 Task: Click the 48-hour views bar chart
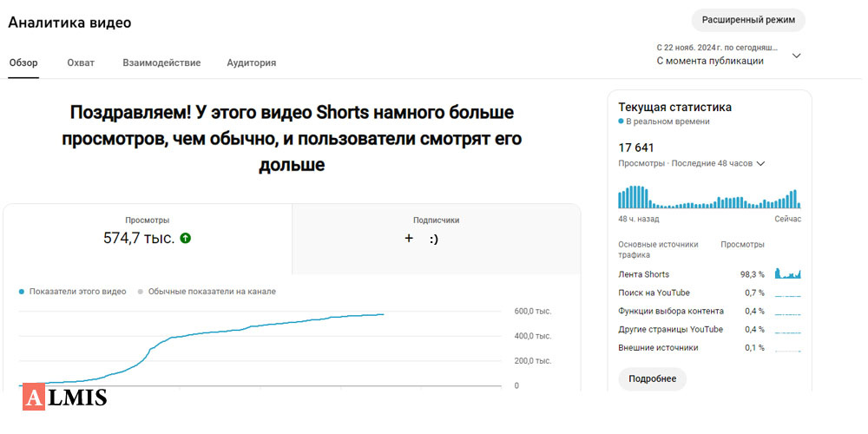709,197
